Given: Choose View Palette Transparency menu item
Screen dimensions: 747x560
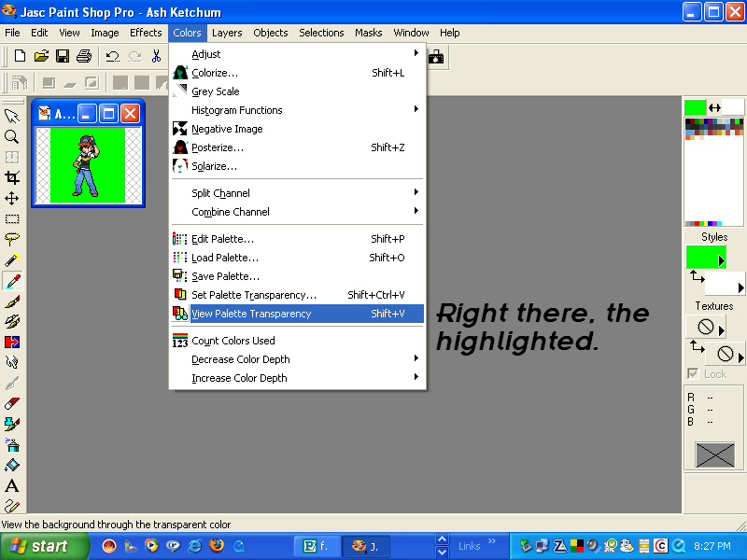Looking at the screenshot, I should click(x=297, y=314).
